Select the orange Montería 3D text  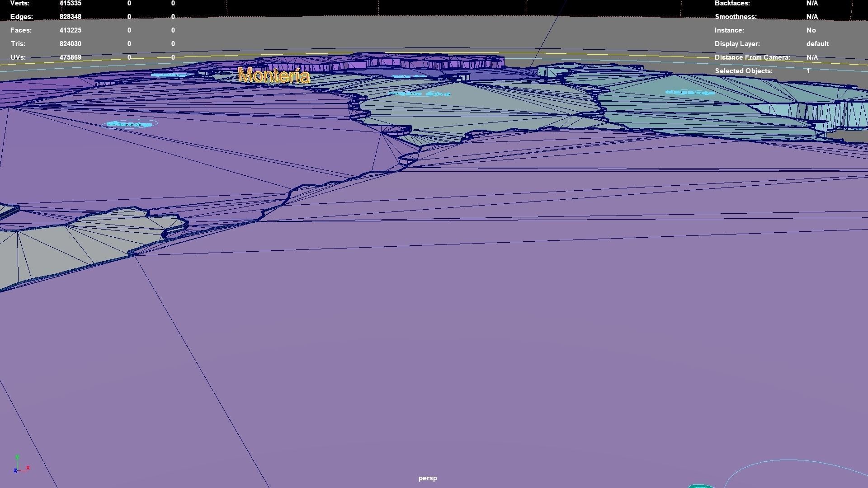pos(274,75)
